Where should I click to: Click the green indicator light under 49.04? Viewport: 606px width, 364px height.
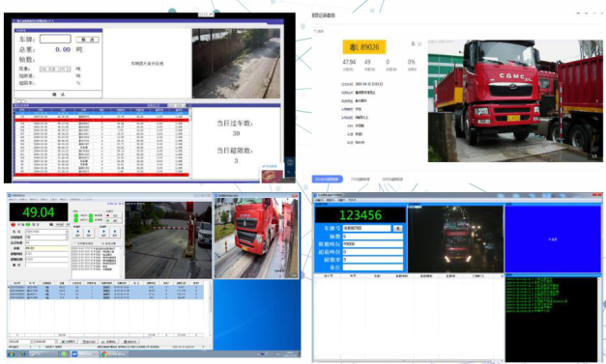28,225
